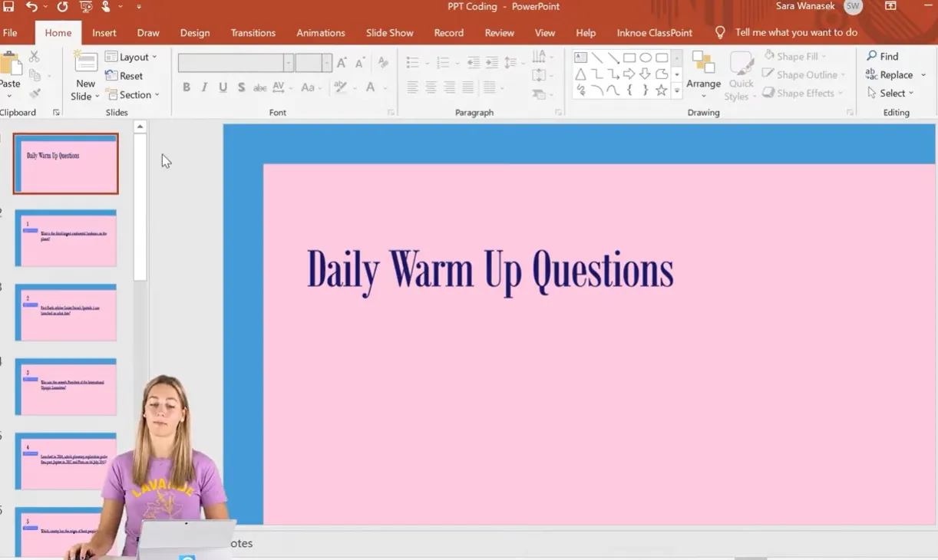Open the Inknoe ClassPoint tab
Image resolution: width=938 pixels, height=560 pixels.
pos(654,33)
